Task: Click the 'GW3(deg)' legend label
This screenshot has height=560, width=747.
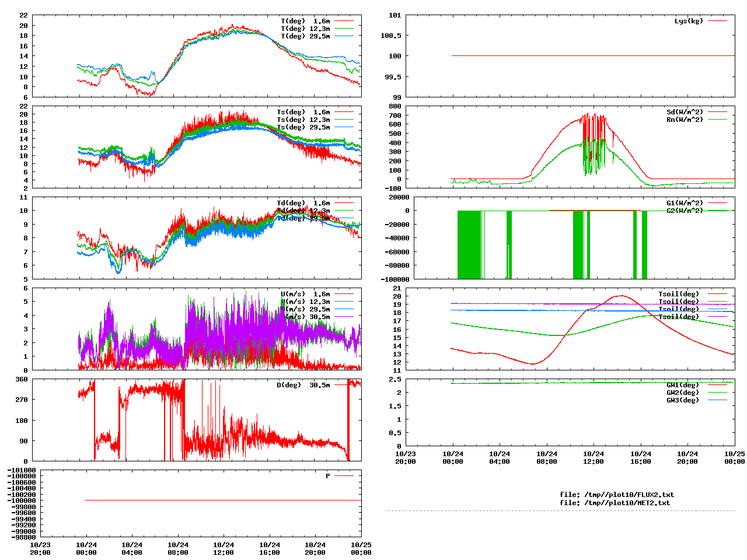Action: 683,400
